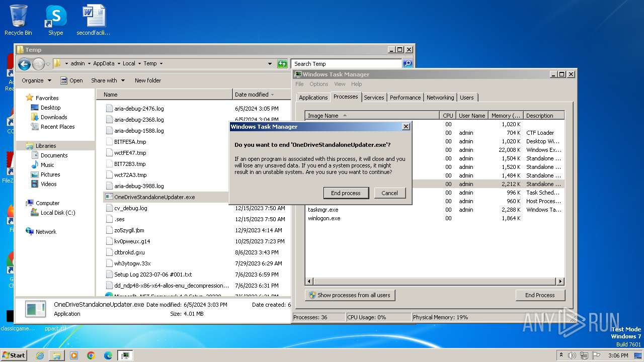Screen dimensions: 644x362
Task: Switch to the Services tab
Action: [x=374, y=98]
